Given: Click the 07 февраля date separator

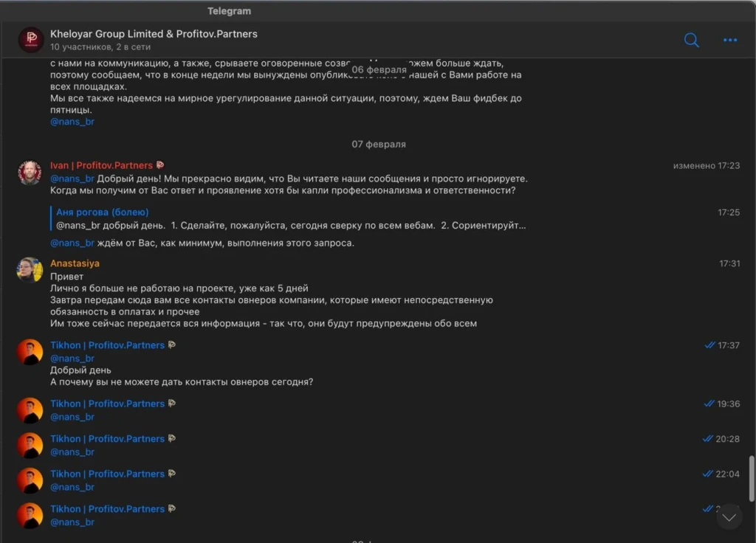Looking at the screenshot, I should tap(379, 144).
